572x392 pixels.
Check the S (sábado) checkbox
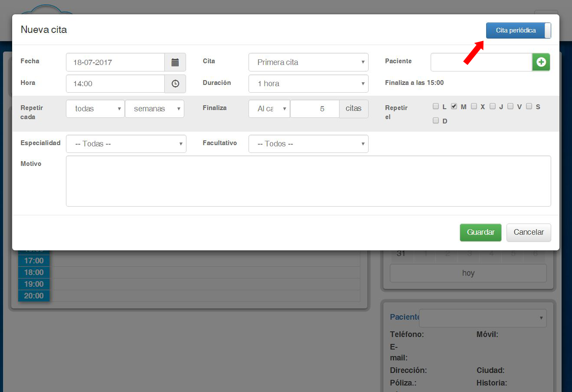529,106
